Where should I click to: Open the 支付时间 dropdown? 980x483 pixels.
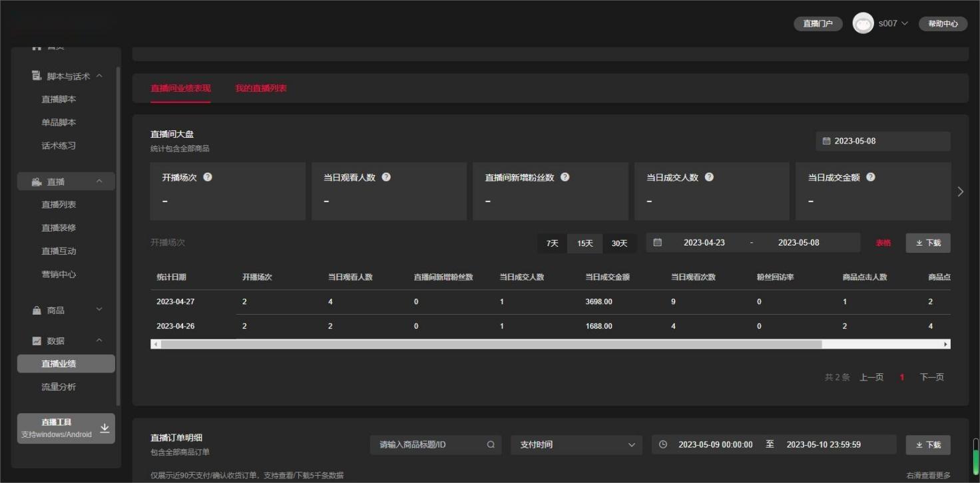(x=576, y=444)
